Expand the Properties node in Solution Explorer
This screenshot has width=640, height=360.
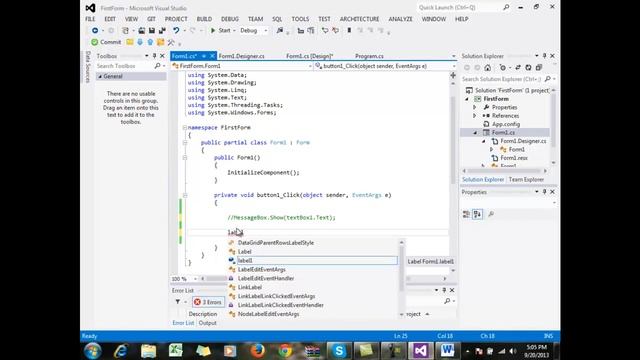tap(475, 107)
